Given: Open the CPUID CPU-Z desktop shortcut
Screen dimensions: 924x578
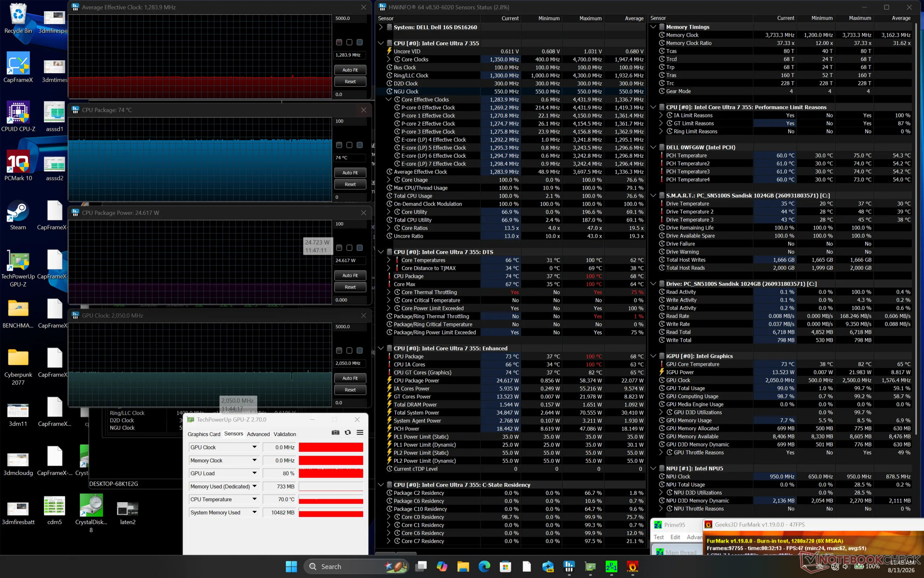Looking at the screenshot, I should [x=18, y=117].
